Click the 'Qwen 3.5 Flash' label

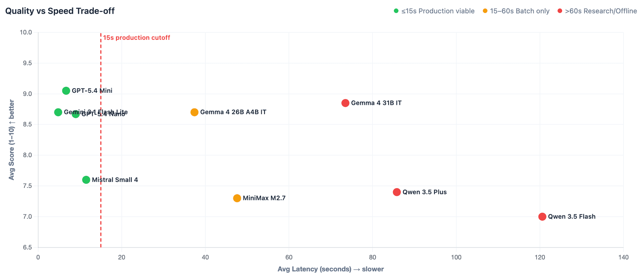click(572, 217)
